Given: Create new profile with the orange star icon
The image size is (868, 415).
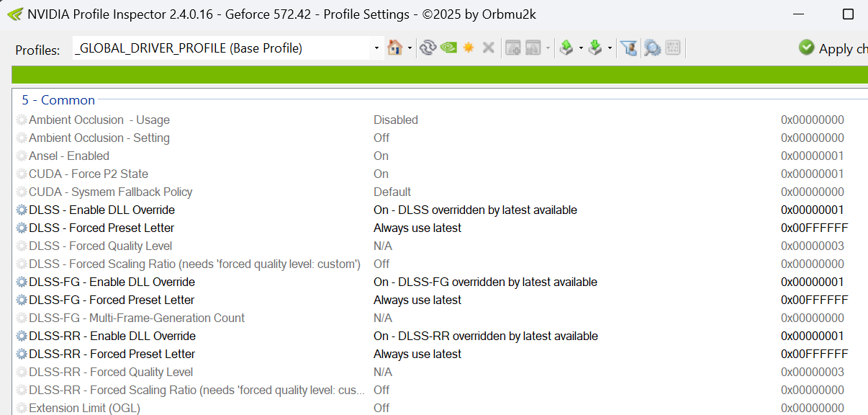Looking at the screenshot, I should pos(469,48).
